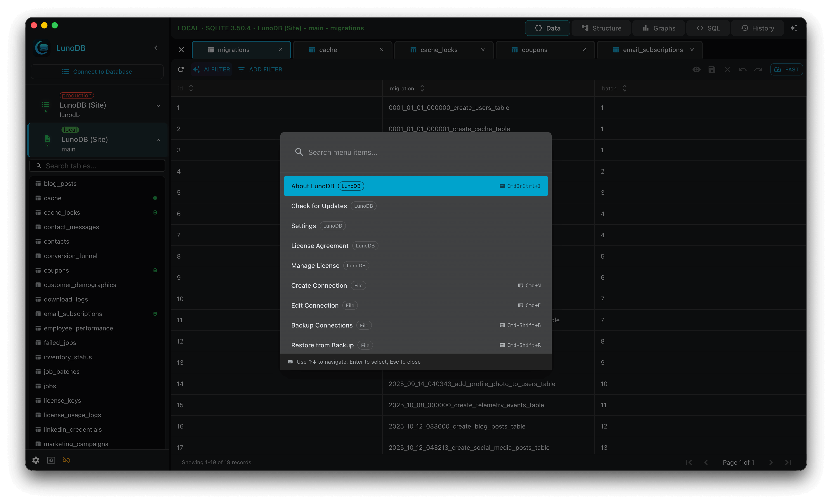This screenshot has height=504, width=832.
Task: Select the Check for Updates menu item
Action: 416,206
